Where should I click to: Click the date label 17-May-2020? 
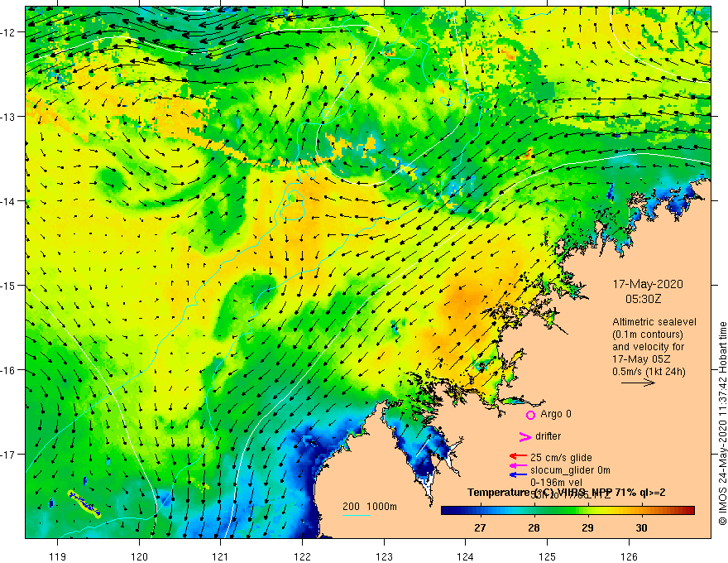point(648,284)
